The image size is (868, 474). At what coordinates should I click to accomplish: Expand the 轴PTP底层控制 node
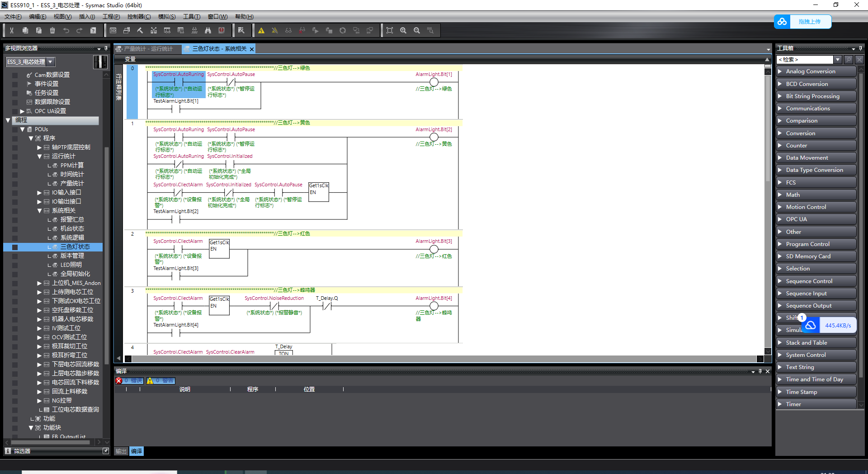[39, 147]
